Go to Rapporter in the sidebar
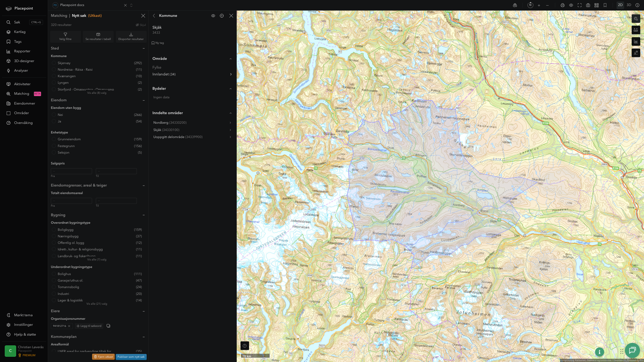Screen dimensions: 644x362 tap(22, 51)
